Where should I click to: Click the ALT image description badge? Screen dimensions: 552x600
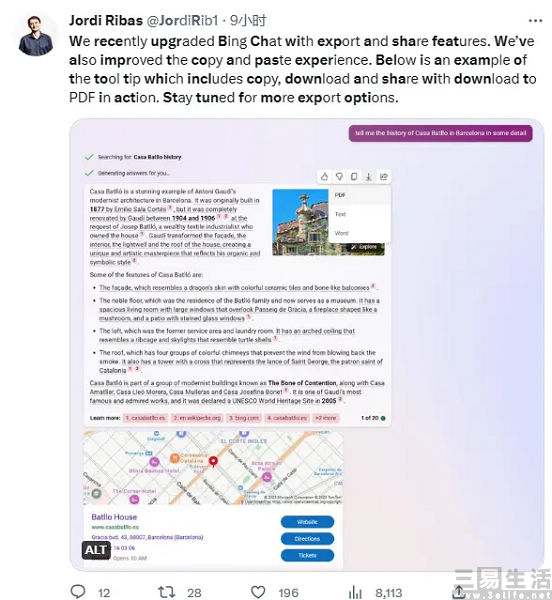[96, 550]
